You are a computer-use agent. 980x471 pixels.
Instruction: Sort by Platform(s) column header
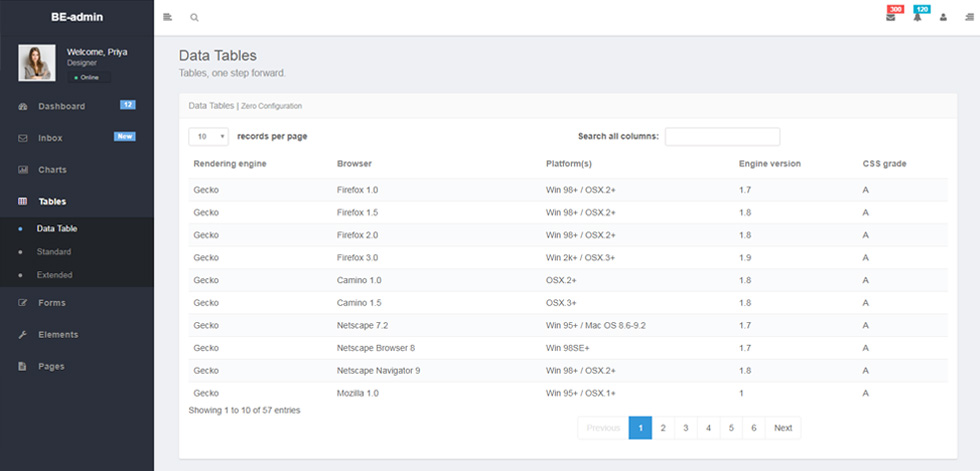click(x=569, y=164)
